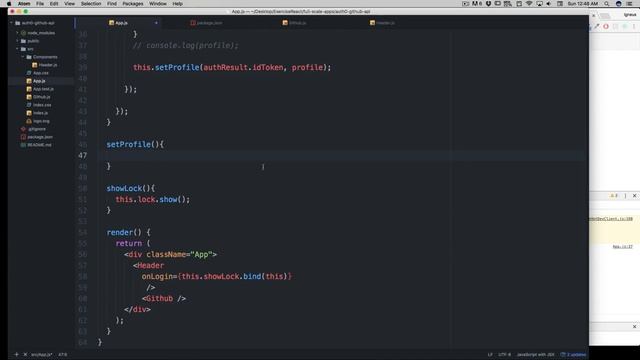
Task: Open the View menu
Action: click(x=69, y=4)
